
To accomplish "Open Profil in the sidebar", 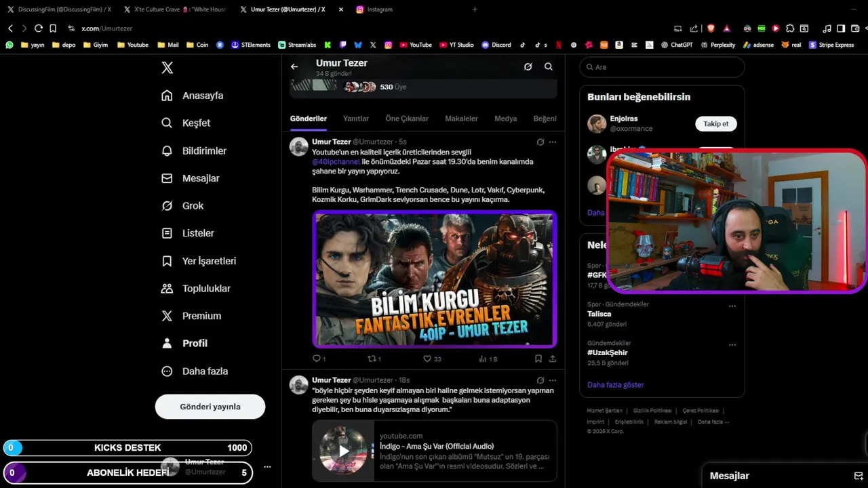I will [x=184, y=343].
